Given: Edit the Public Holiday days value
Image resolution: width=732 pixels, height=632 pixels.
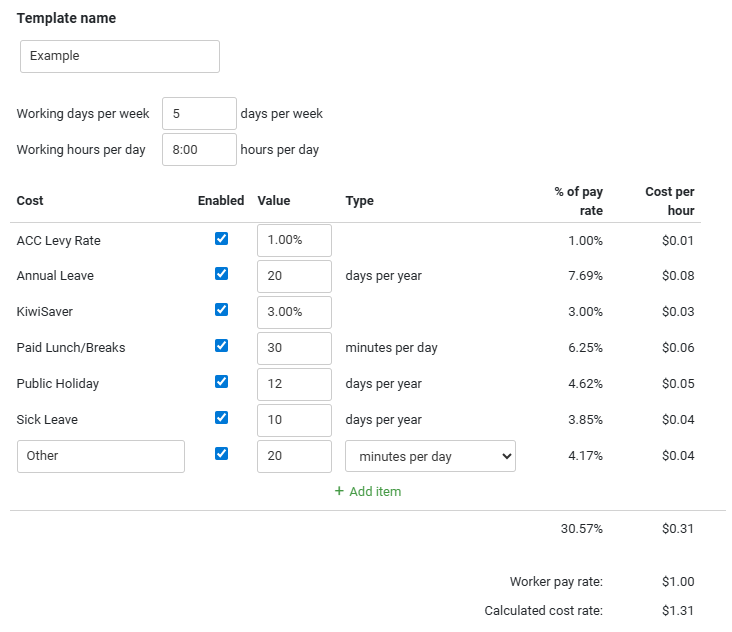Looking at the screenshot, I should (x=294, y=384).
